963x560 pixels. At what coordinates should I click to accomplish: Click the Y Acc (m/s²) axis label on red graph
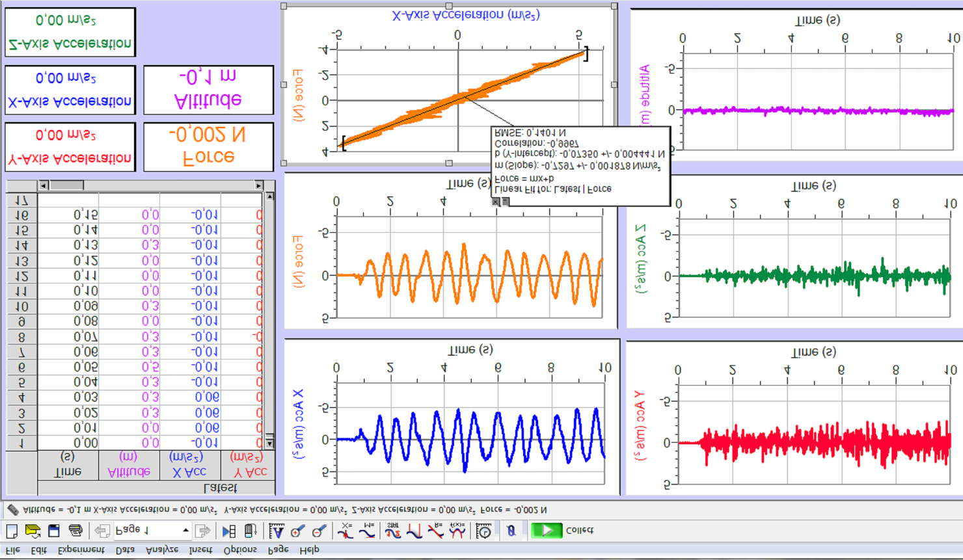point(640,426)
